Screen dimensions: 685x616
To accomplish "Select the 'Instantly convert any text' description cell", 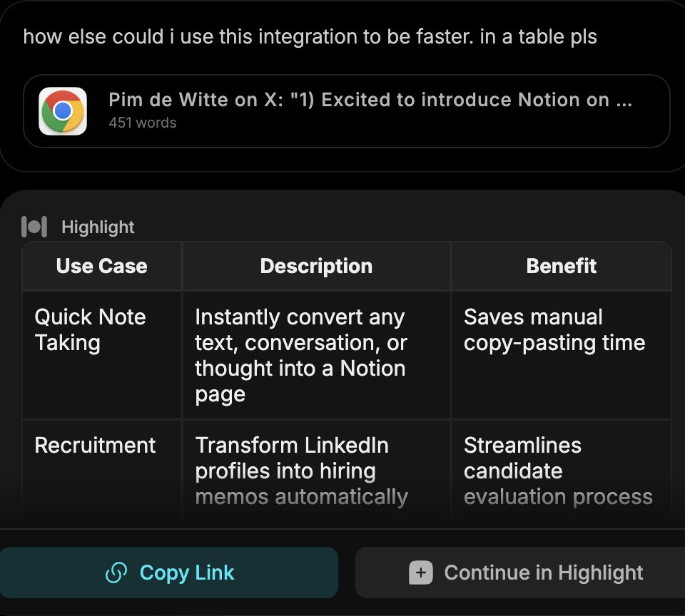I will (316, 355).
